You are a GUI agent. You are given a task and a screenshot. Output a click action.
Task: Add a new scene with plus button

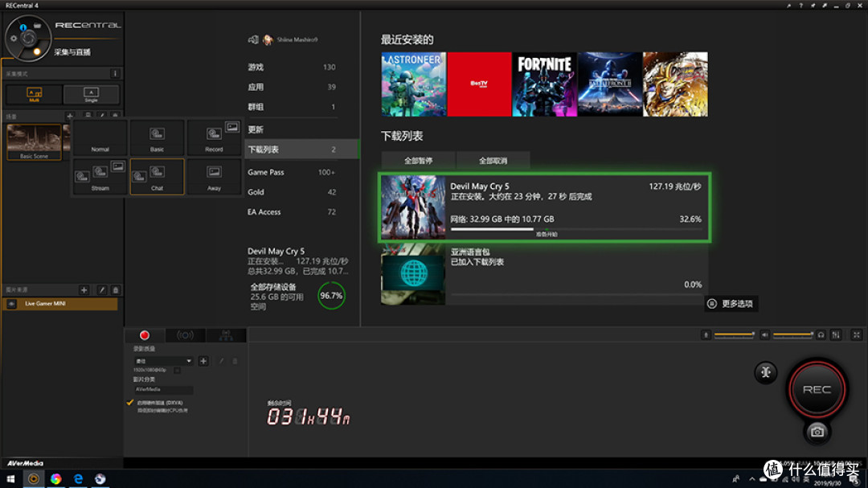pyautogui.click(x=70, y=117)
